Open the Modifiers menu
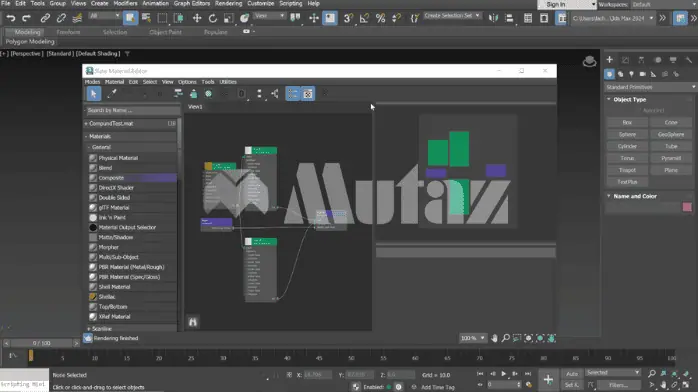Image resolution: width=698 pixels, height=392 pixels. pos(125,4)
